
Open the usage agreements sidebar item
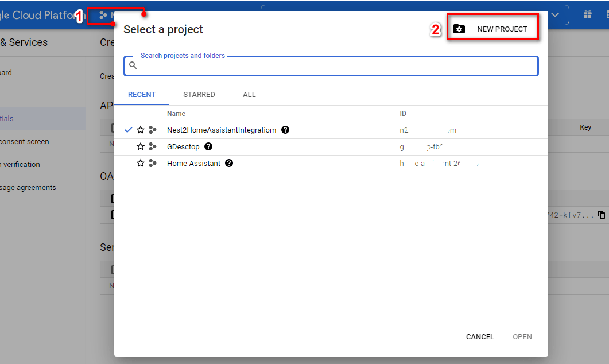point(28,188)
